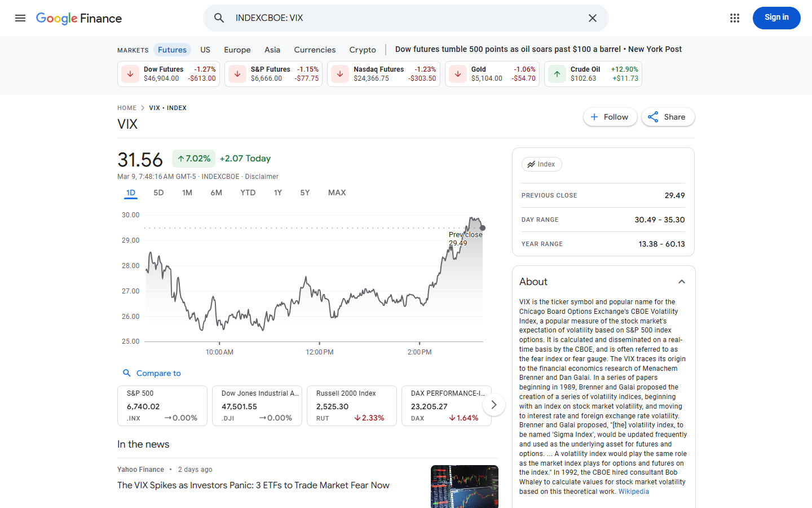This screenshot has height=508, width=812.
Task: Click the search magnifier icon
Action: tap(219, 18)
